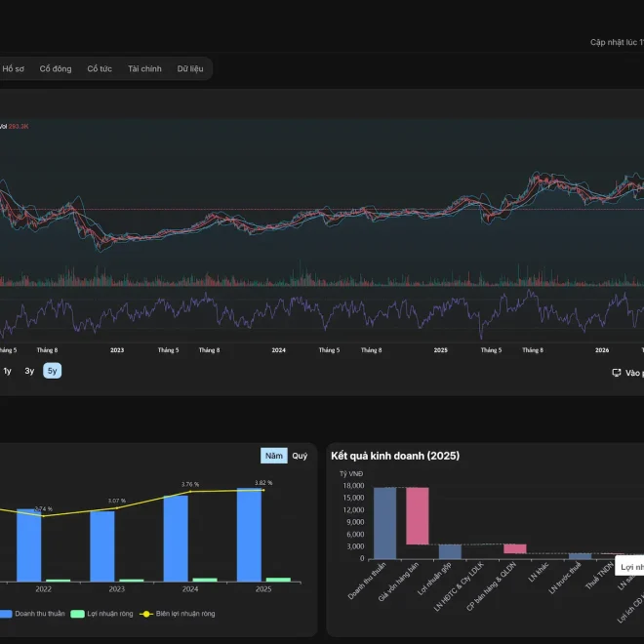
Task: Click the 2023 label on price chart axis
Action: pyautogui.click(x=117, y=350)
